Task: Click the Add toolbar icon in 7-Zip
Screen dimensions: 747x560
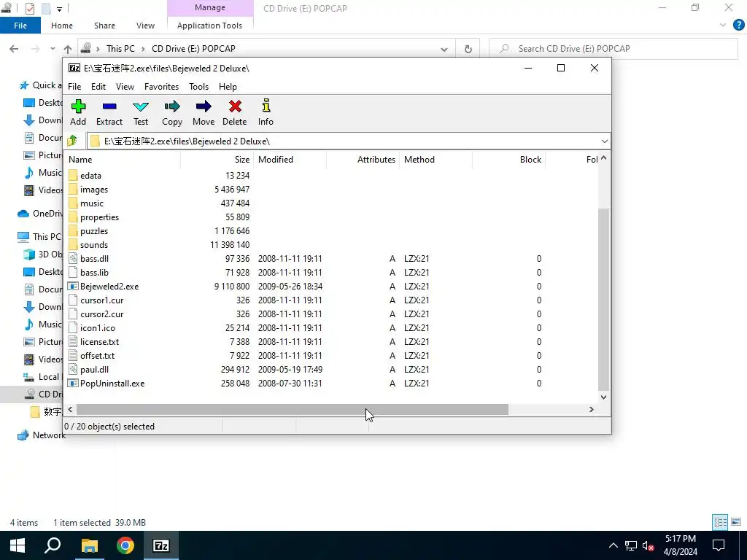Action: tap(78, 113)
